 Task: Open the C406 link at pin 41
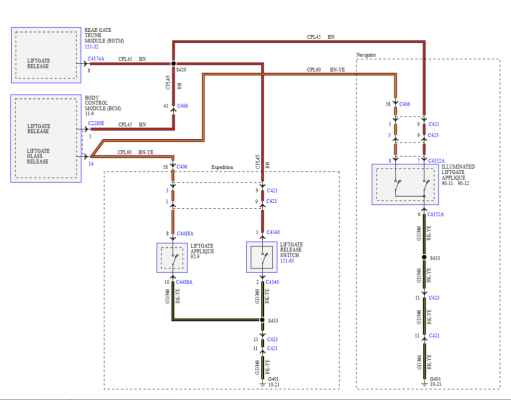182,106
